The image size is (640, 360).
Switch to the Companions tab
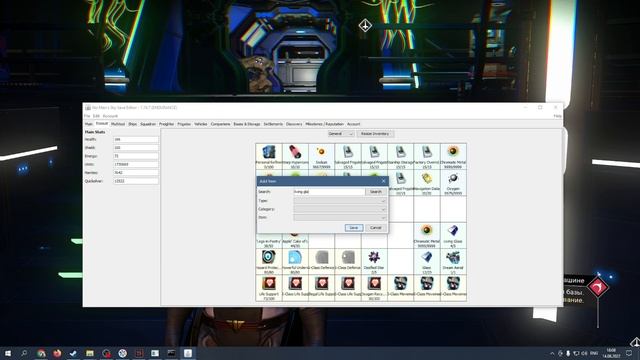coord(220,124)
